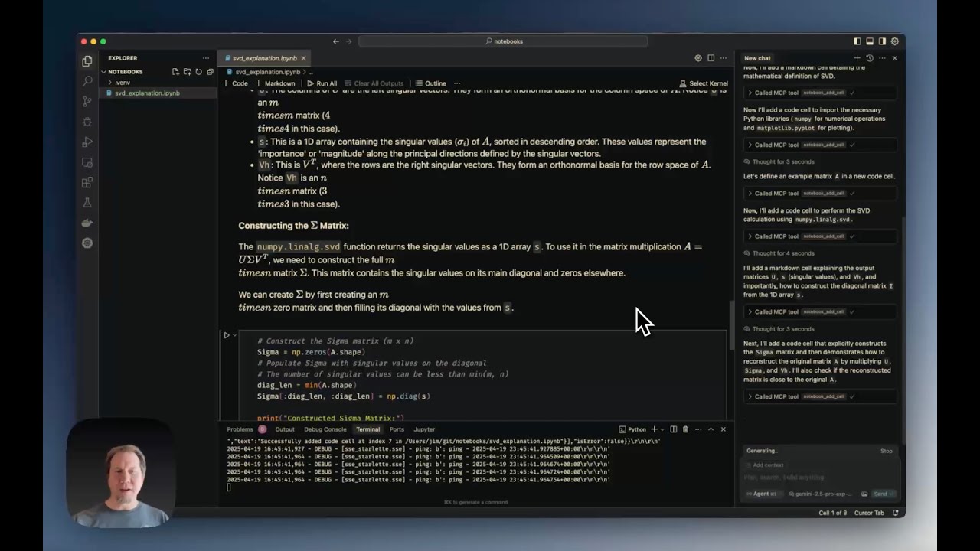This screenshot has width=980, height=551.
Task: Open the terminal profile dropdown
Action: 661,429
